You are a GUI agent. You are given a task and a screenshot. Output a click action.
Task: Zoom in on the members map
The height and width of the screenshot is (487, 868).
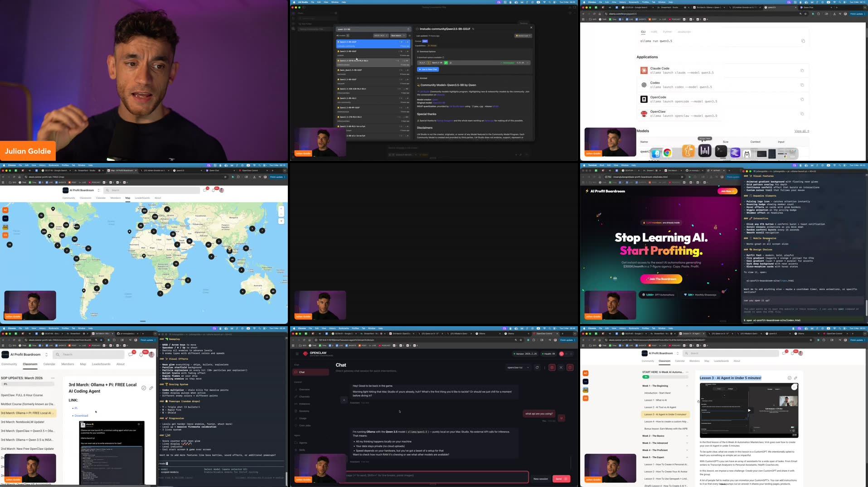click(x=281, y=209)
